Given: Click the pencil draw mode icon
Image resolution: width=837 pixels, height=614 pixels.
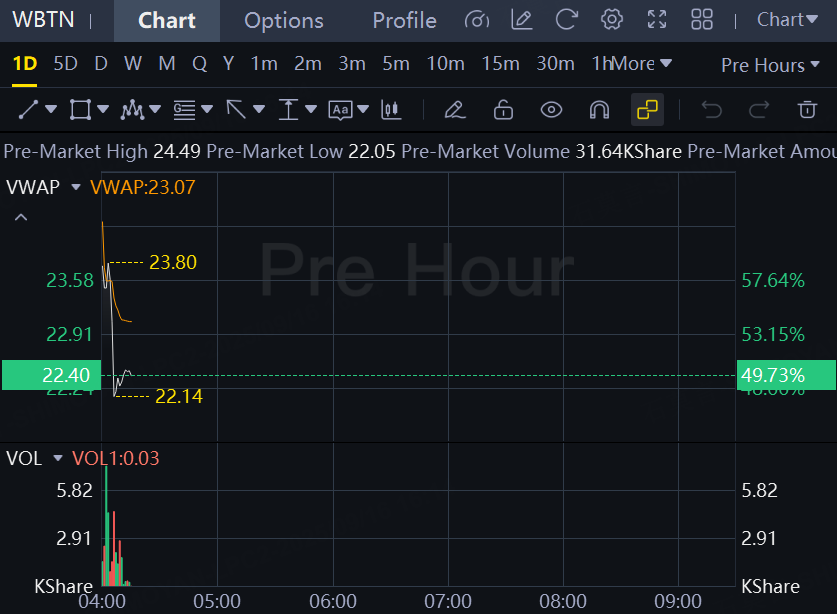Looking at the screenshot, I should [455, 110].
